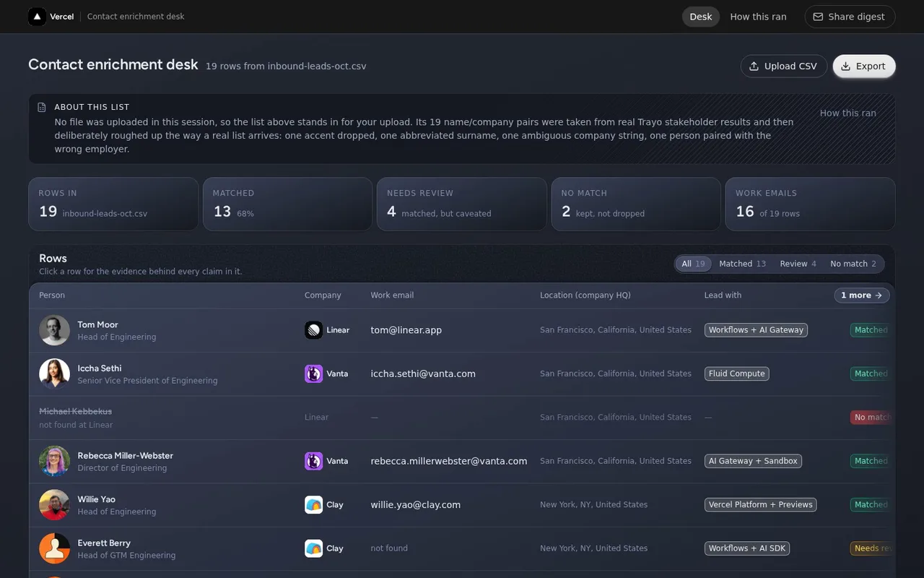This screenshot has width=924, height=578.
Task: Click the Upload CSV button
Action: click(783, 66)
